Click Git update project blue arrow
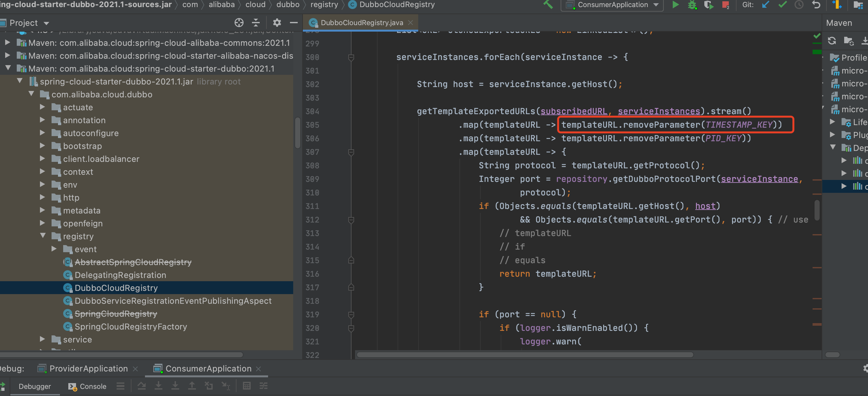This screenshot has height=396, width=868. tap(766, 5)
